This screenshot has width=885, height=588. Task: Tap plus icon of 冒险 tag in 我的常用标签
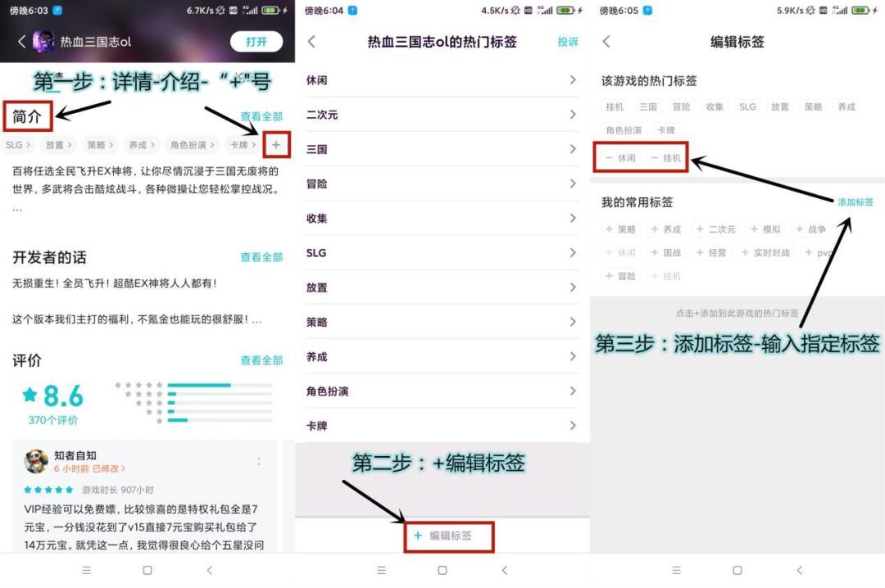609,276
